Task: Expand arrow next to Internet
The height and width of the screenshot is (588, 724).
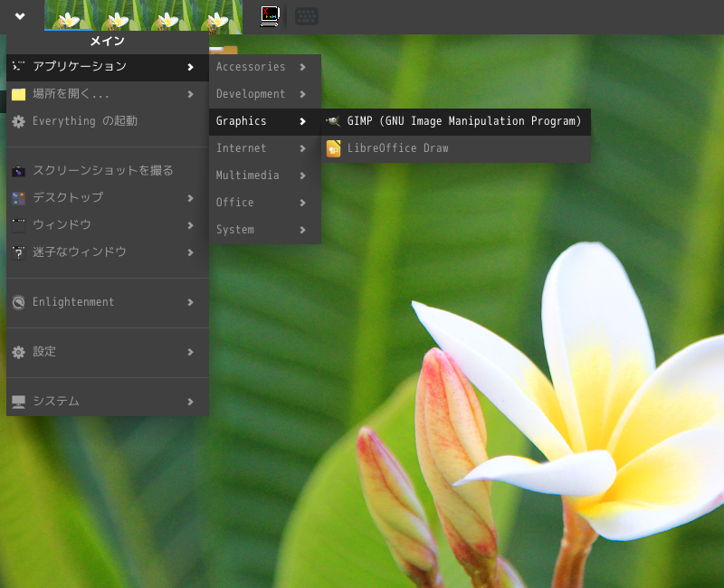Action: 302,148
